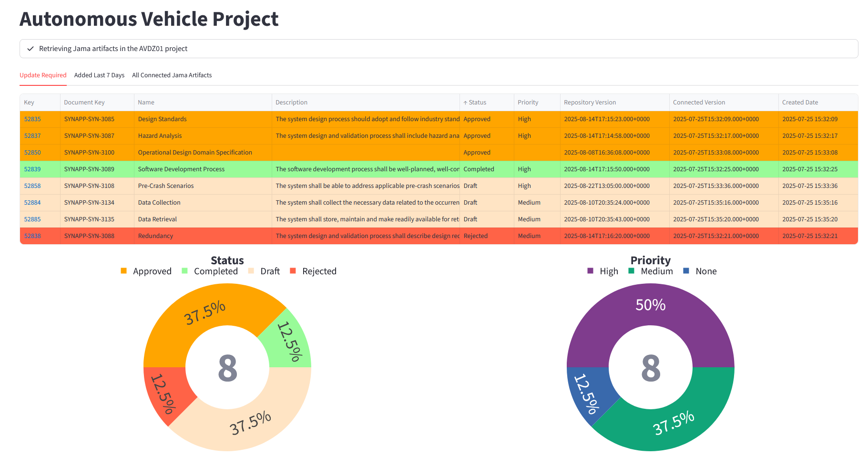Follow key link 52858 for Pre-Crash Scenarios
The image size is (868, 456).
coord(32,186)
